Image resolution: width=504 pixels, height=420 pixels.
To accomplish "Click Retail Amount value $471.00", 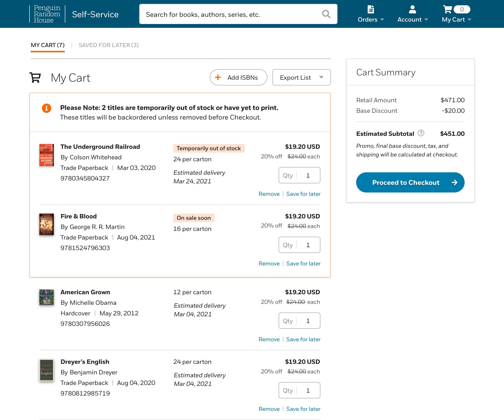I will (452, 100).
